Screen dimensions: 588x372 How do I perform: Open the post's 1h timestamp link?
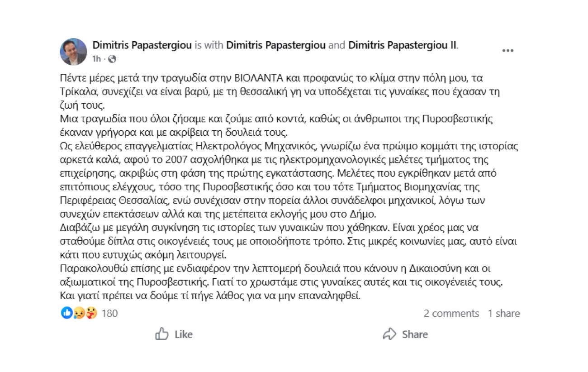[x=96, y=59]
